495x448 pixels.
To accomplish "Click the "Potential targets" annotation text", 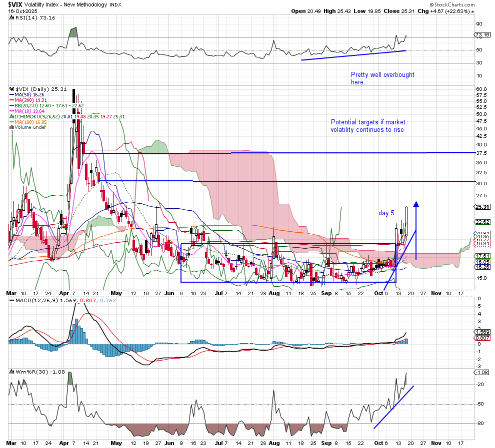I will (x=368, y=126).
